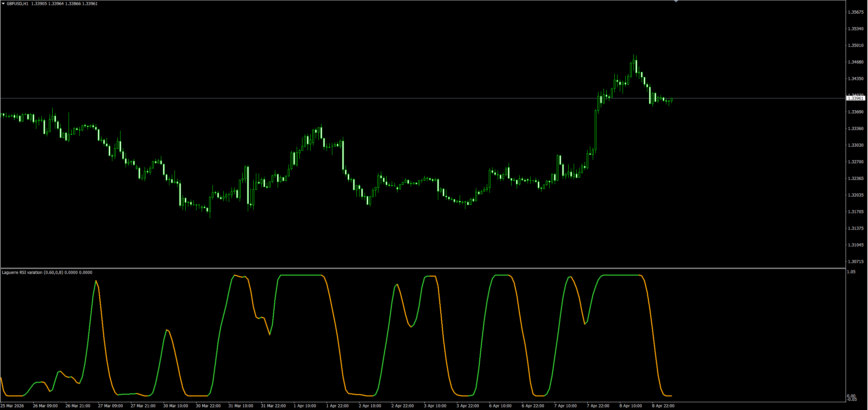Click the 1.35675 price scale label
Image resolution: width=868 pixels, height=410 pixels.
click(855, 12)
